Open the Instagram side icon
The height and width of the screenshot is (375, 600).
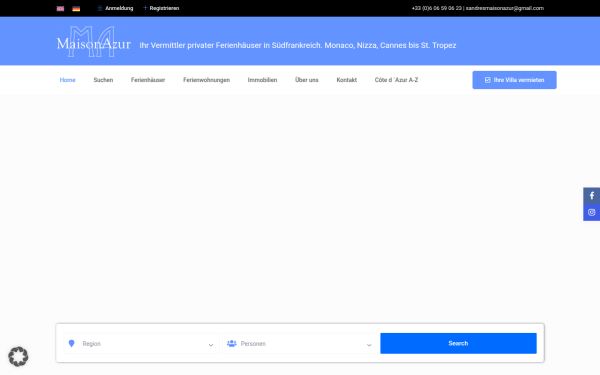592,212
